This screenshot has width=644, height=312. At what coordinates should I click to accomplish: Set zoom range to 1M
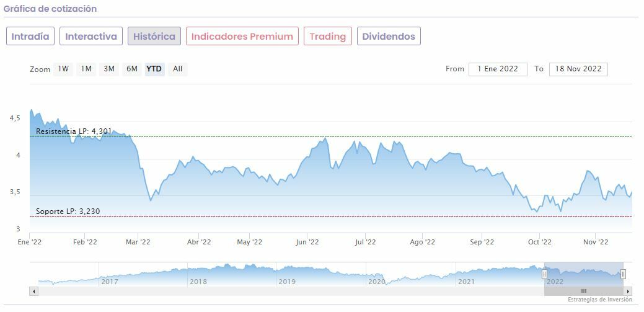(x=86, y=69)
